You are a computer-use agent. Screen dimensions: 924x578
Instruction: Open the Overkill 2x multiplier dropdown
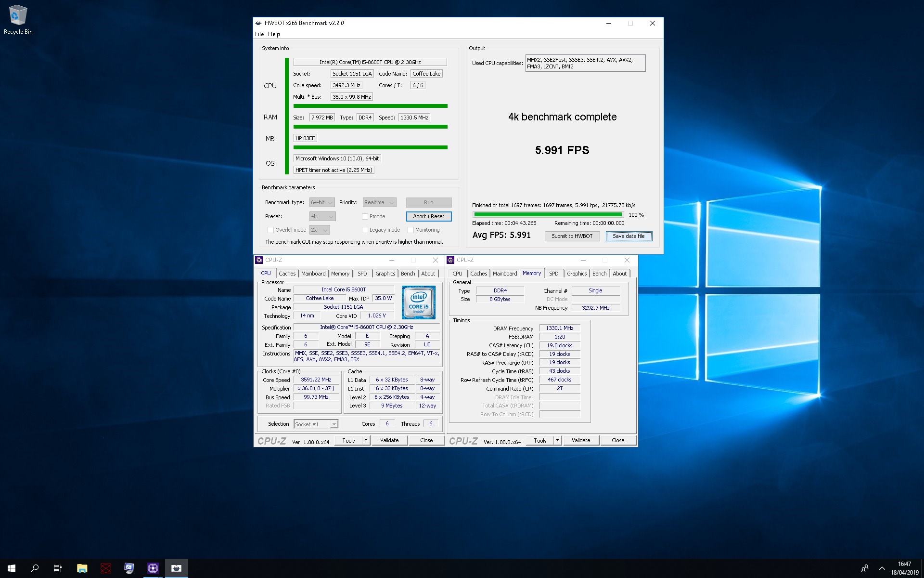[x=320, y=230]
